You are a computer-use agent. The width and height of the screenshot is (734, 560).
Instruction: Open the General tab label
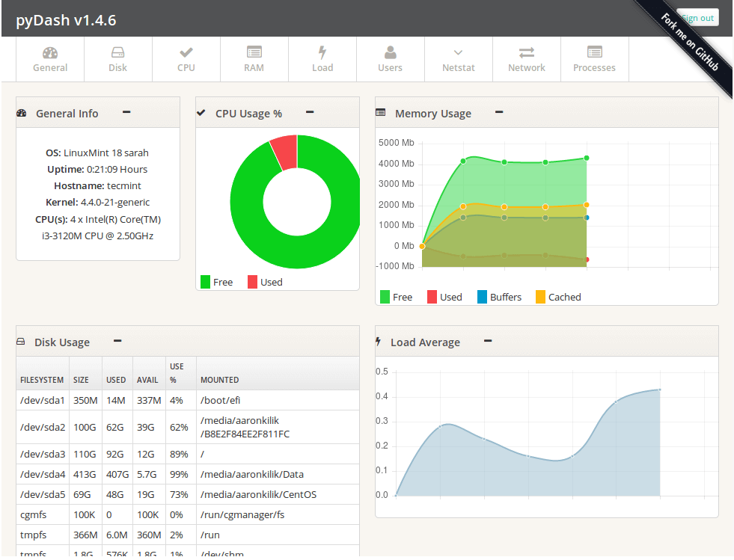click(x=50, y=68)
